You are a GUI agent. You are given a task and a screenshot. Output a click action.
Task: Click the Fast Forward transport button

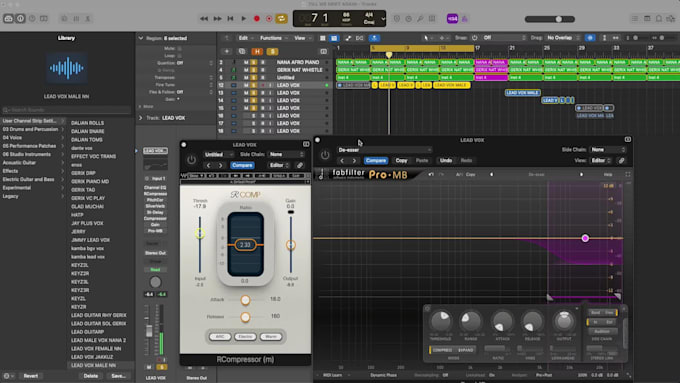click(x=217, y=19)
